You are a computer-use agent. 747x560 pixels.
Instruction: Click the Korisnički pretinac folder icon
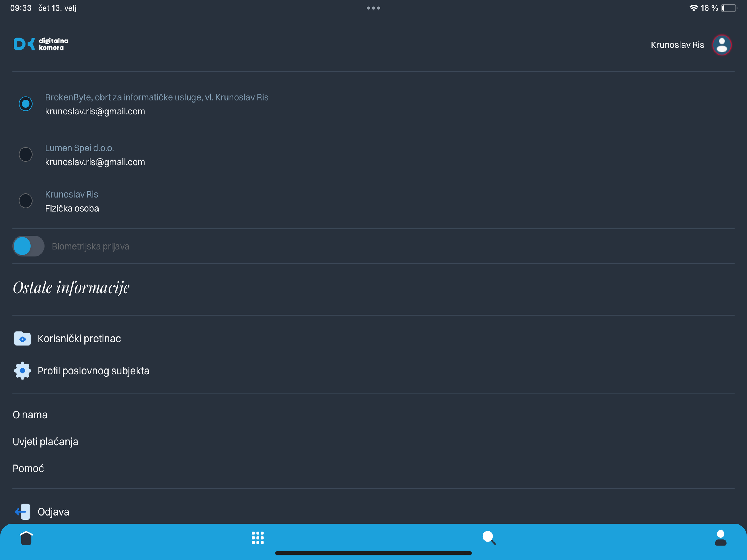click(22, 338)
